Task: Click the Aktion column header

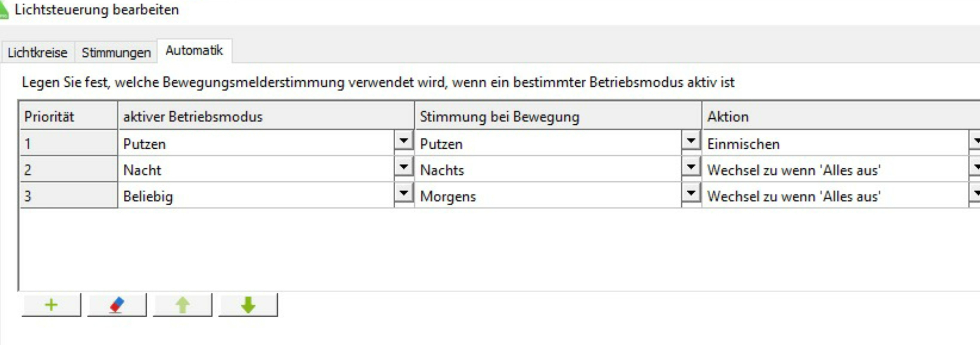Action: coord(837,116)
